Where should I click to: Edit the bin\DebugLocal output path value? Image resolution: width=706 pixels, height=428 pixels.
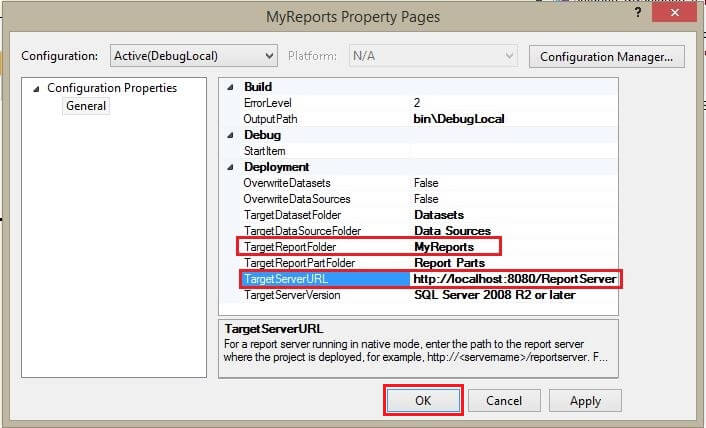coord(459,119)
